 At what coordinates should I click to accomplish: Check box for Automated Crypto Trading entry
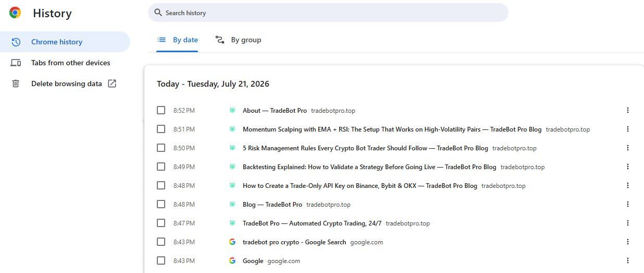click(x=161, y=223)
